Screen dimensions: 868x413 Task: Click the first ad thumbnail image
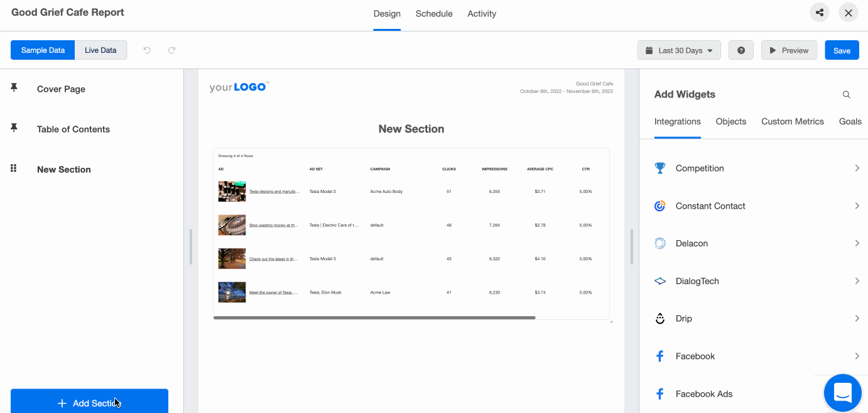point(232,191)
